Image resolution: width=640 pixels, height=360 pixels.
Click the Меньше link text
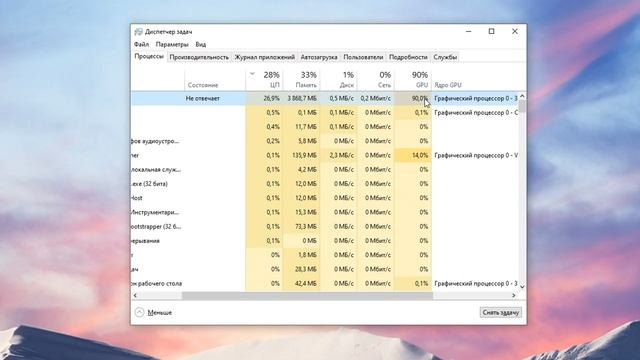coord(160,313)
